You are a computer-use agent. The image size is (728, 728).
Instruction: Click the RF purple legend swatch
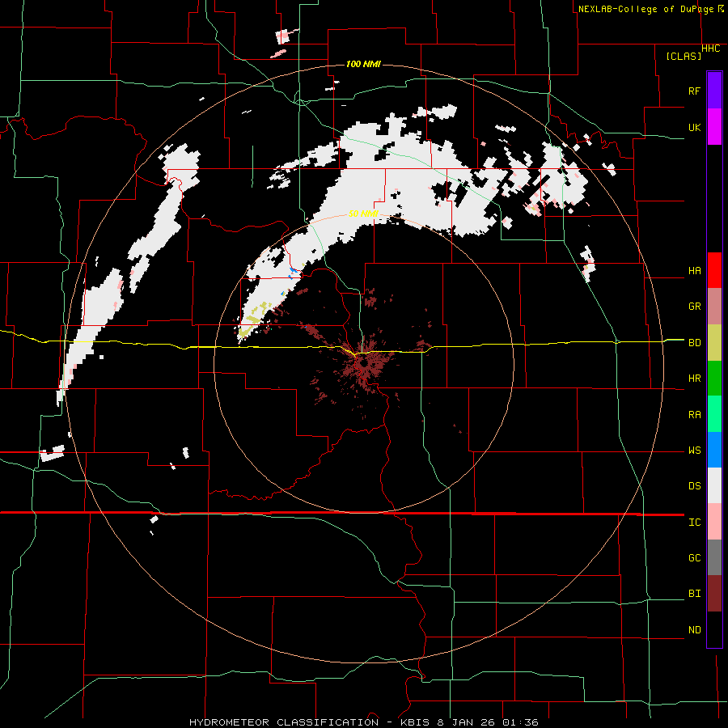pos(714,90)
